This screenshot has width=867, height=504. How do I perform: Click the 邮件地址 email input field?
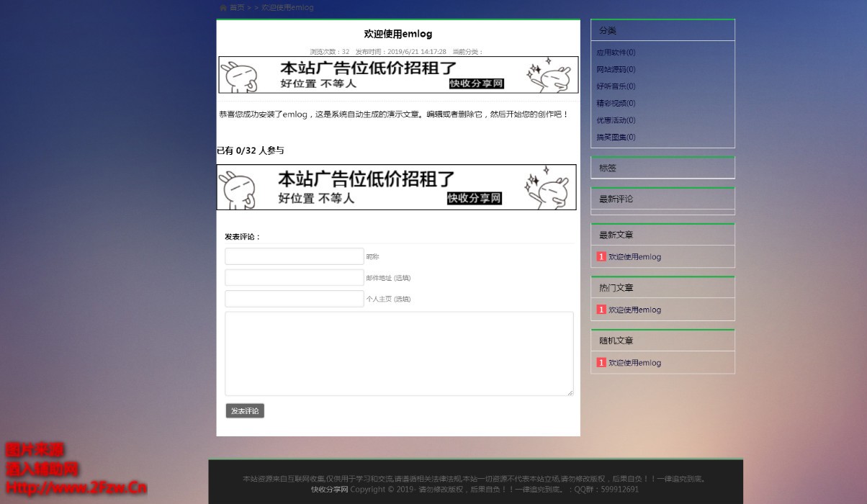(x=294, y=278)
